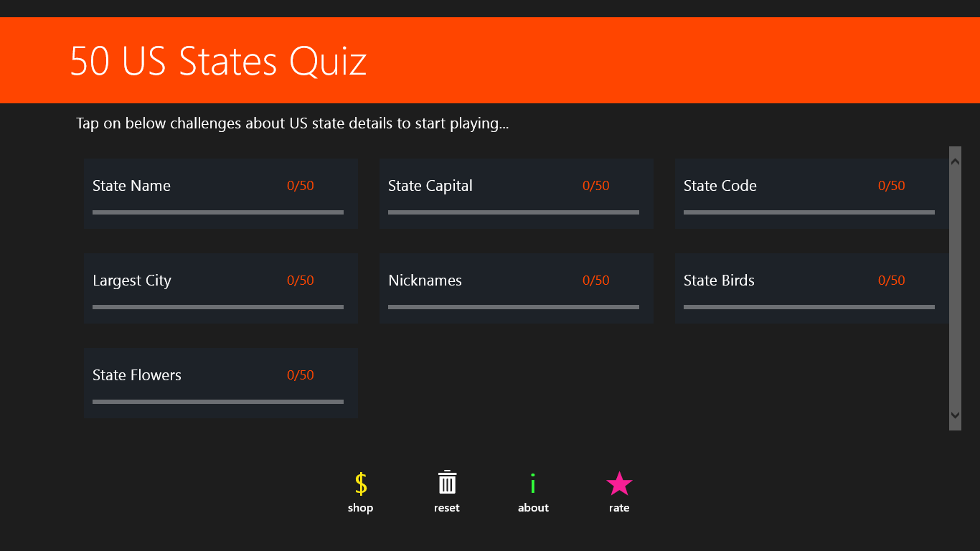Play the Nicknames challenge
The image size is (980, 551).
coord(516,288)
